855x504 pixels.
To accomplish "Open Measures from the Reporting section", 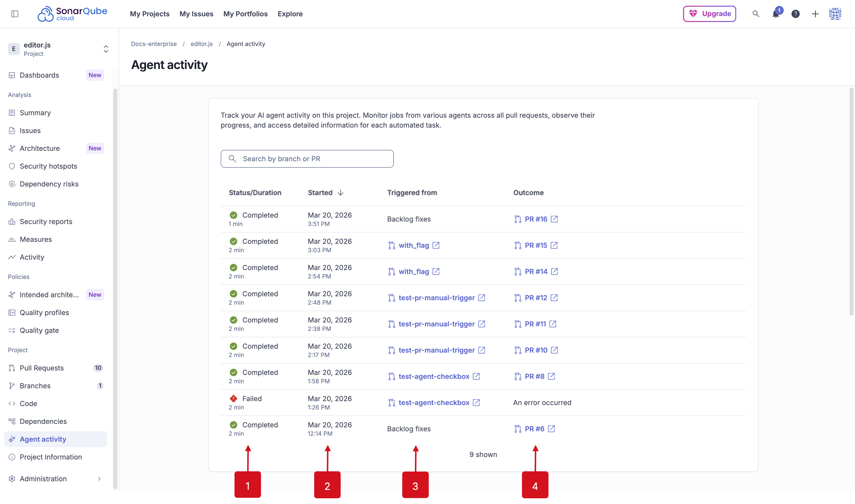I will click(x=36, y=239).
